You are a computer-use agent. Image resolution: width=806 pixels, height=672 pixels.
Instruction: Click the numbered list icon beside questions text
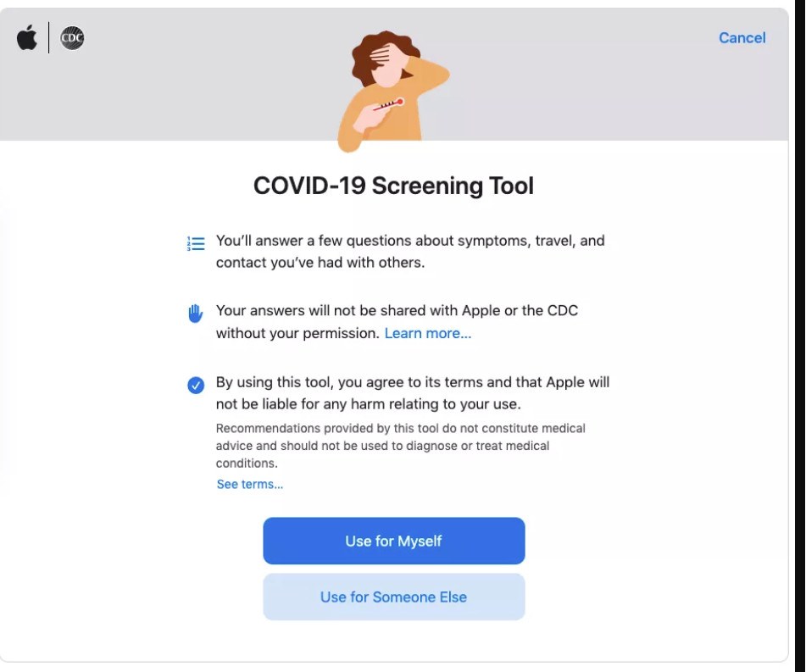[x=196, y=243]
